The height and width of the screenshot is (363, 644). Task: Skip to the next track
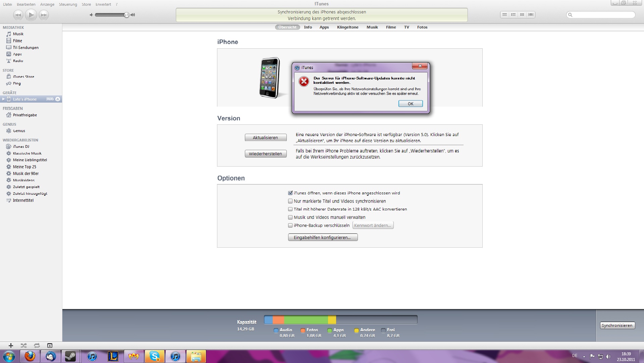pos(44,15)
